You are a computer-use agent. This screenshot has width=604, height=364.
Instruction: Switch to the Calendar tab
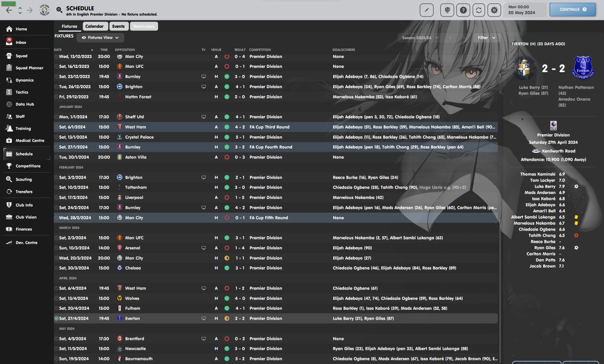tap(94, 26)
